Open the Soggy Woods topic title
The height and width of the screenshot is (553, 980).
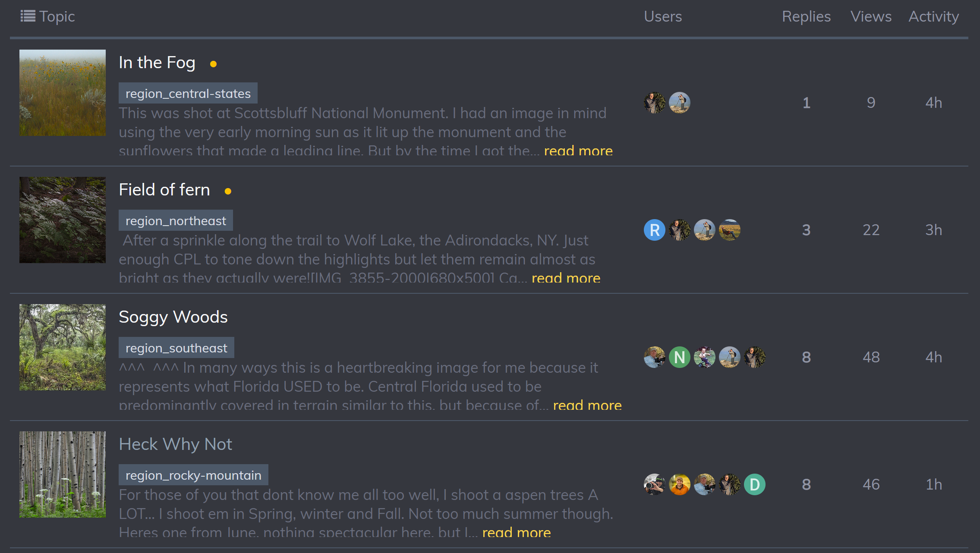click(x=173, y=317)
